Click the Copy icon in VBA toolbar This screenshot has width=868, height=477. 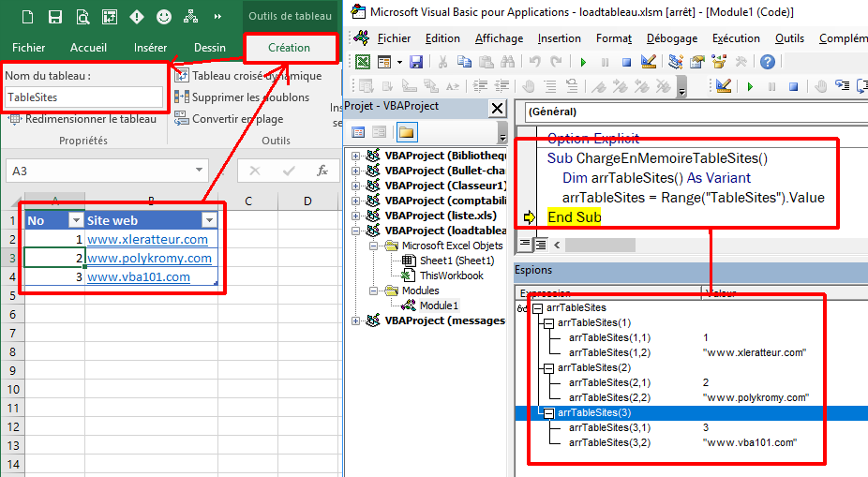pos(464,62)
